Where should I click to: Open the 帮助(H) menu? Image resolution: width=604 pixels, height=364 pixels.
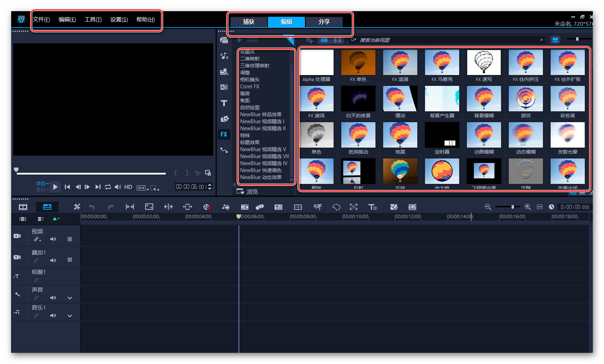coord(146,20)
